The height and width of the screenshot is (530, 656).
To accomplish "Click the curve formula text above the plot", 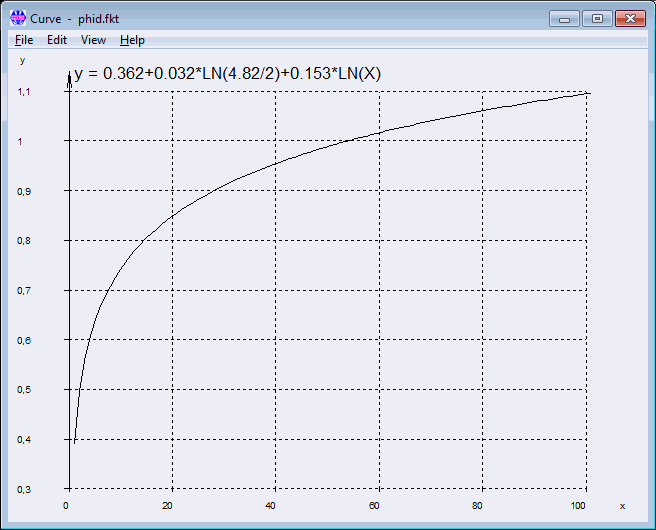I will [228, 74].
